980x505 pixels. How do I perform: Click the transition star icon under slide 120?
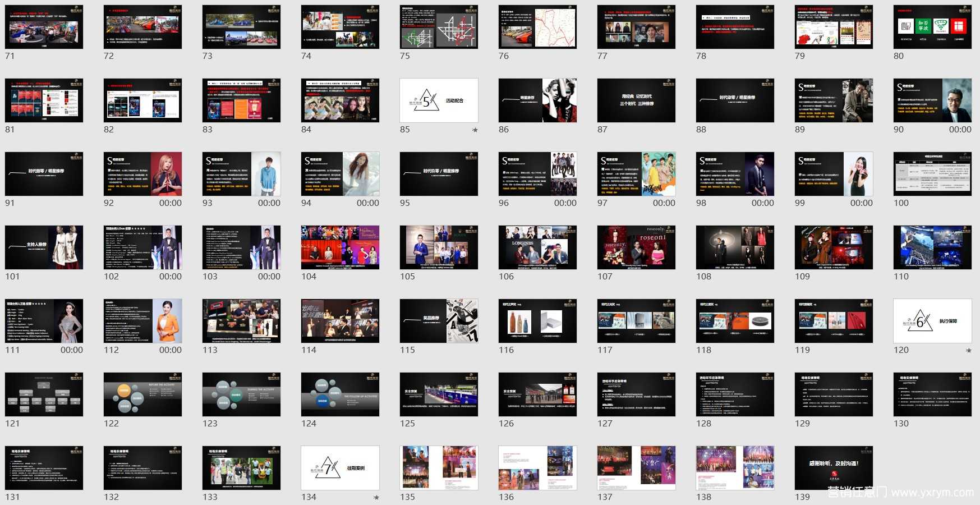(x=968, y=350)
